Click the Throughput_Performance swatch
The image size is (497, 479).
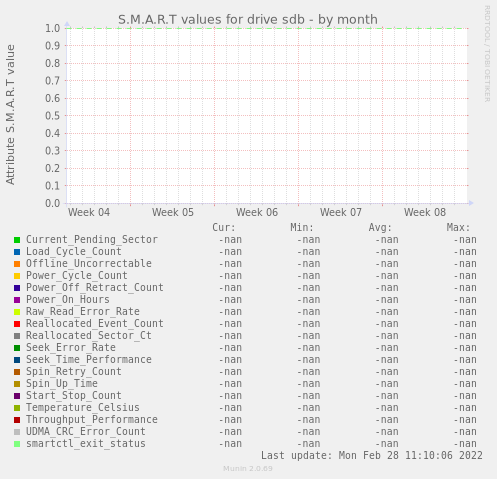(x=17, y=420)
